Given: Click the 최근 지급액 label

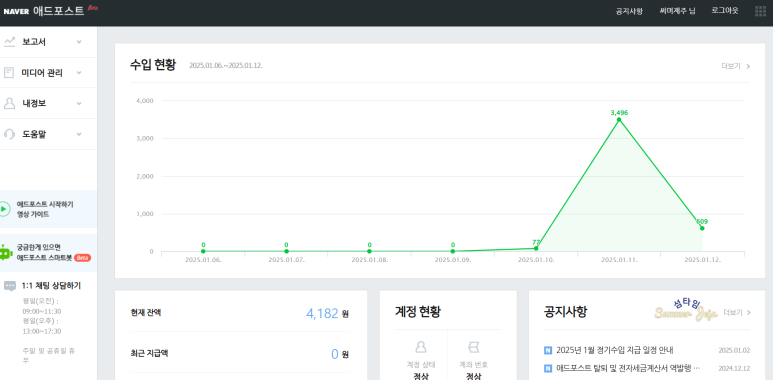Looking at the screenshot, I should click(149, 353).
